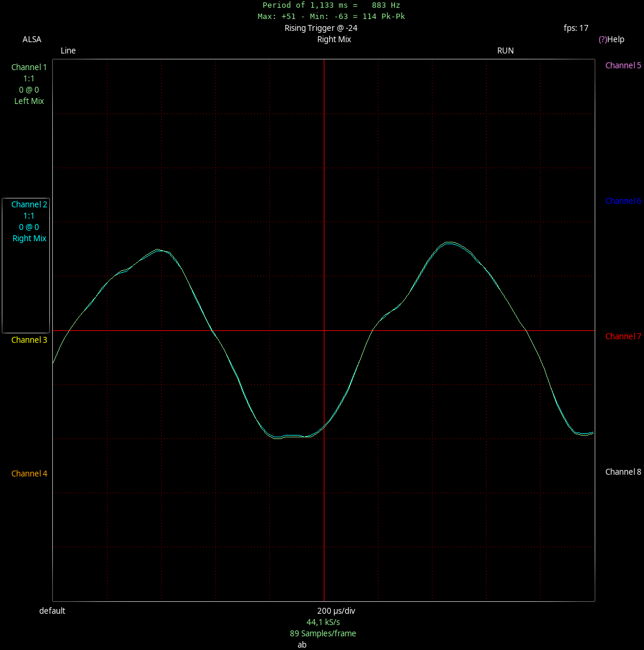Image resolution: width=644 pixels, height=650 pixels.
Task: Select the Channel 1 label
Action: [x=29, y=67]
